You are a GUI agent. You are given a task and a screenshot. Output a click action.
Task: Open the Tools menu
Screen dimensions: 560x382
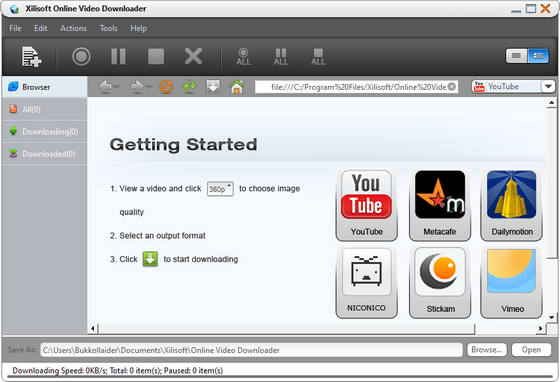tap(109, 28)
